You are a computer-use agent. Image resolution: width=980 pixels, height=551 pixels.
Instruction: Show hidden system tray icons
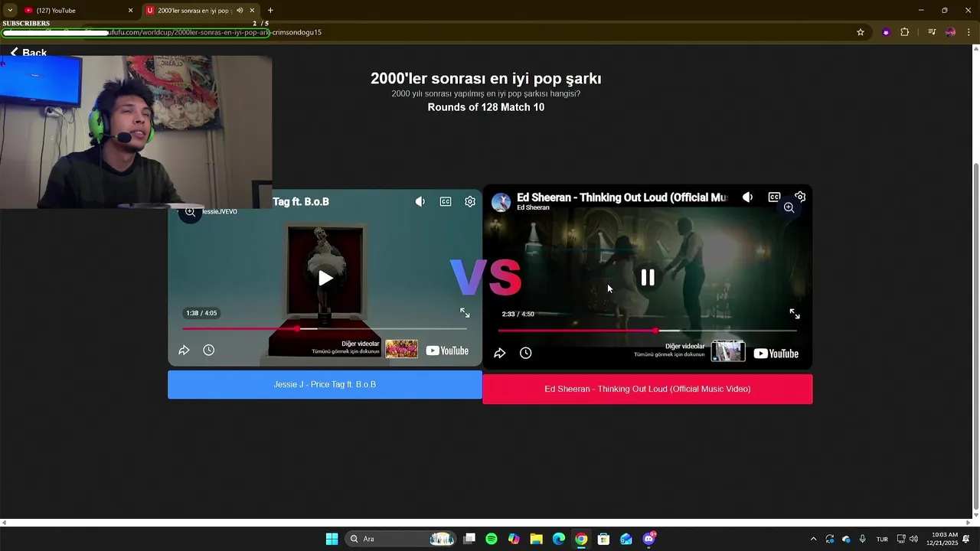813,539
